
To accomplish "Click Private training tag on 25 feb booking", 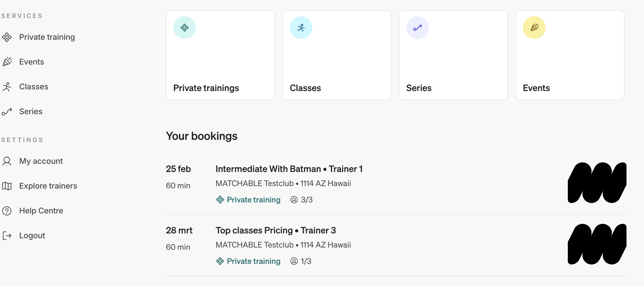I will point(253,200).
